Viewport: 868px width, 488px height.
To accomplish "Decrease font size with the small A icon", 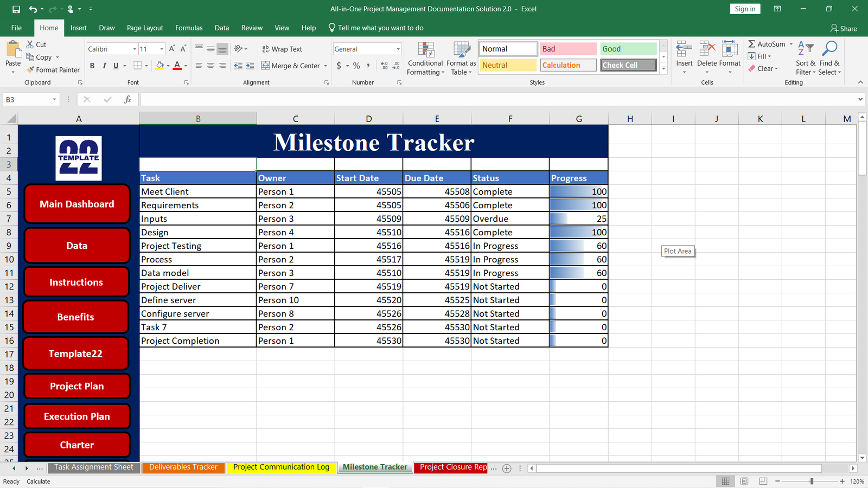I will coord(183,49).
